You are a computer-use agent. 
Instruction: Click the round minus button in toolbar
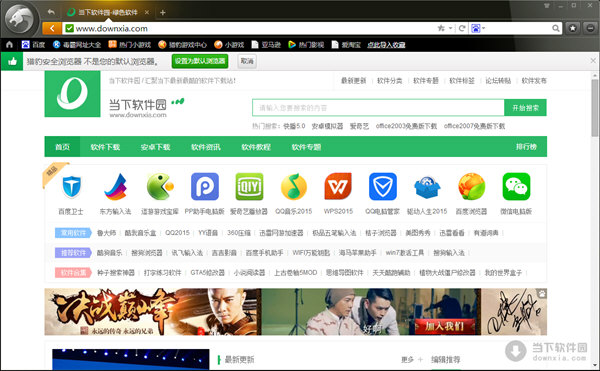point(591,28)
